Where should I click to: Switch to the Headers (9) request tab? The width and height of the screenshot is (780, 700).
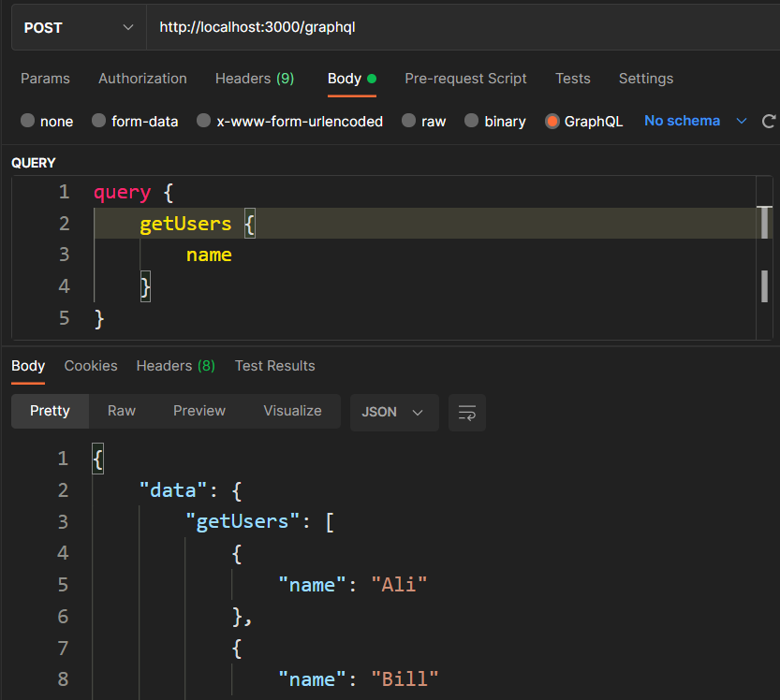tap(254, 79)
